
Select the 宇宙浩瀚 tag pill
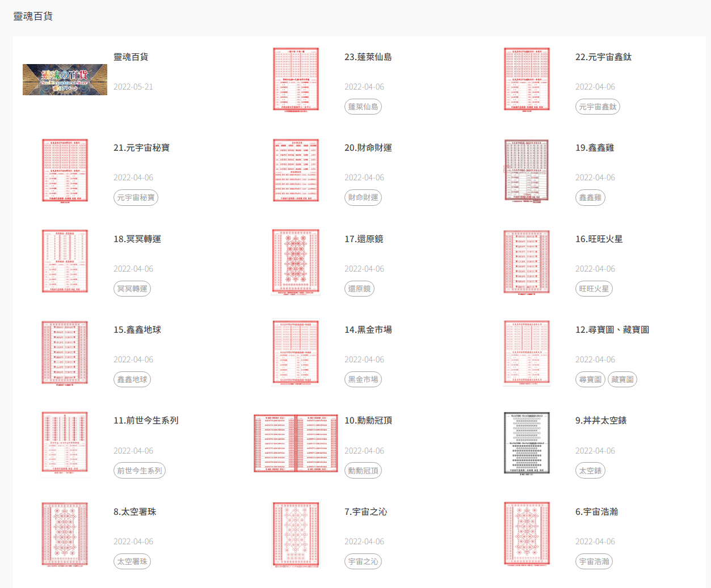[x=594, y=561]
